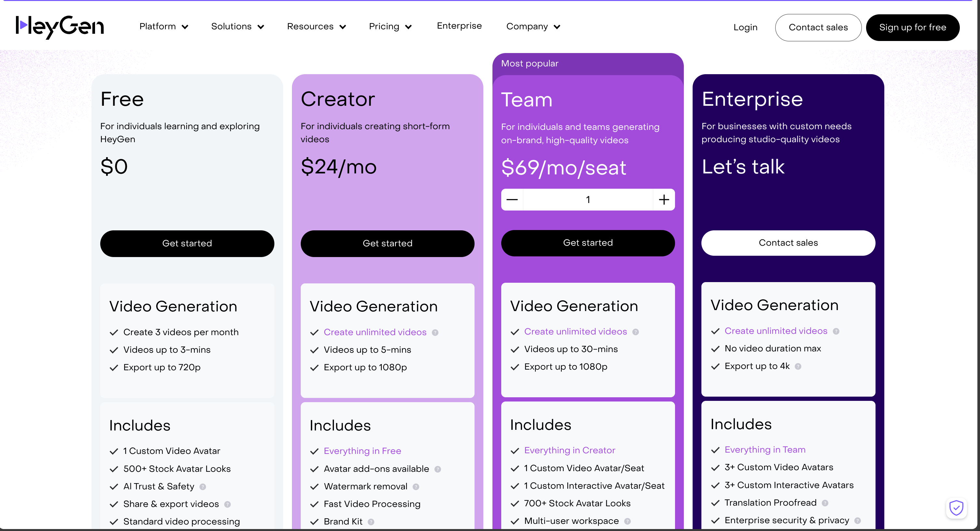The height and width of the screenshot is (531, 980).
Task: Select the Enterprise menu item in the navigation
Action: click(459, 26)
